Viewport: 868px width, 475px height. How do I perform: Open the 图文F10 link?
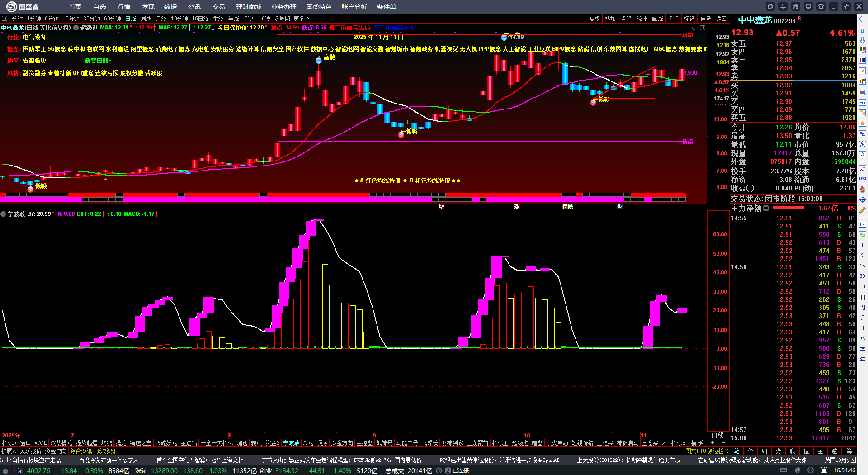tap(695, 451)
